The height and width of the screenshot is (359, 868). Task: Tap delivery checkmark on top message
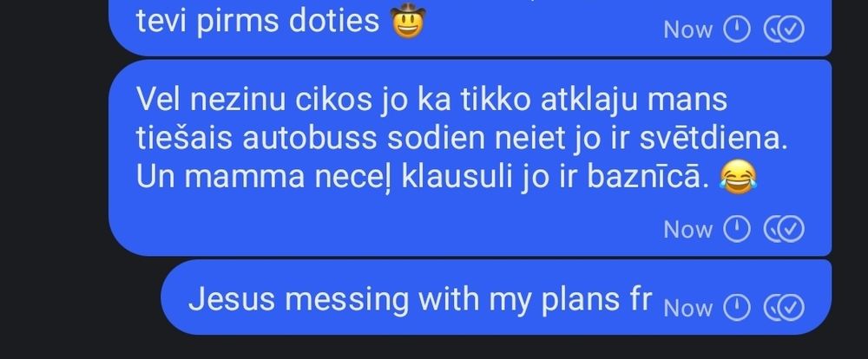[x=784, y=29]
